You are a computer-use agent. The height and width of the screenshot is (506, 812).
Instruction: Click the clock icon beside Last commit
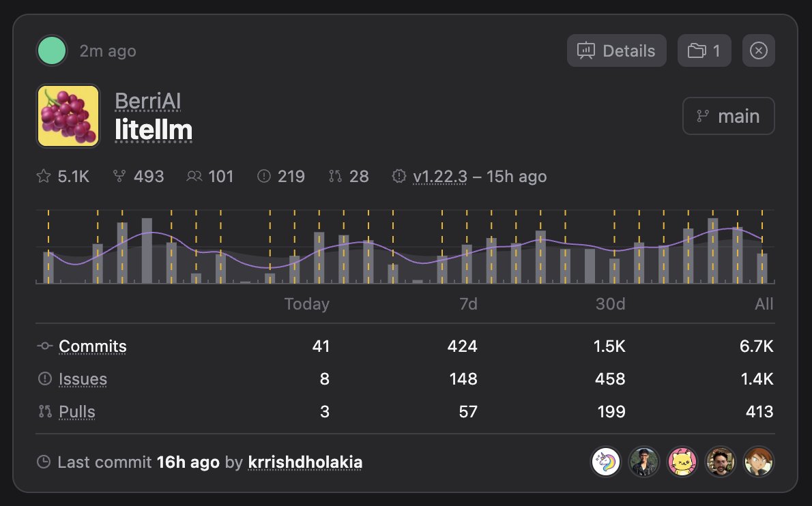[x=44, y=462]
